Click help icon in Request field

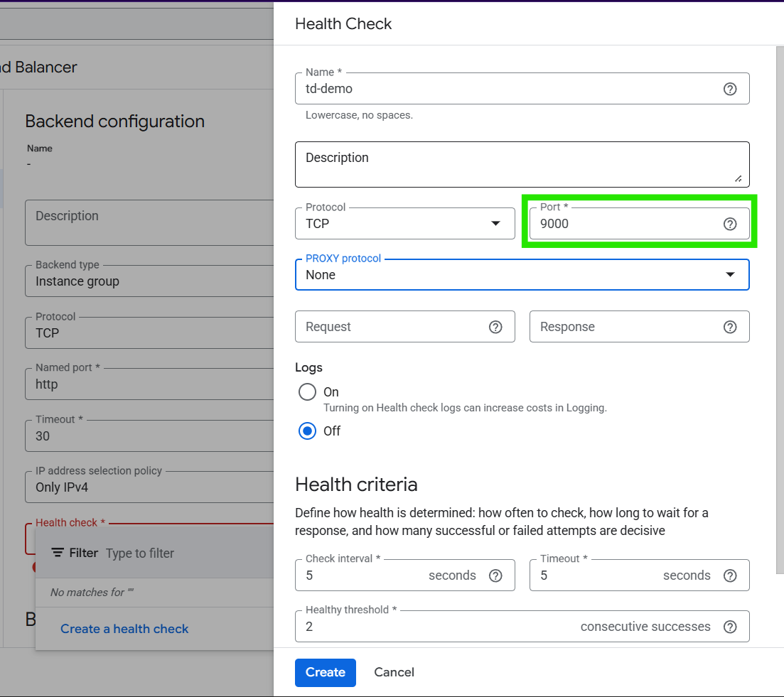pyautogui.click(x=495, y=327)
